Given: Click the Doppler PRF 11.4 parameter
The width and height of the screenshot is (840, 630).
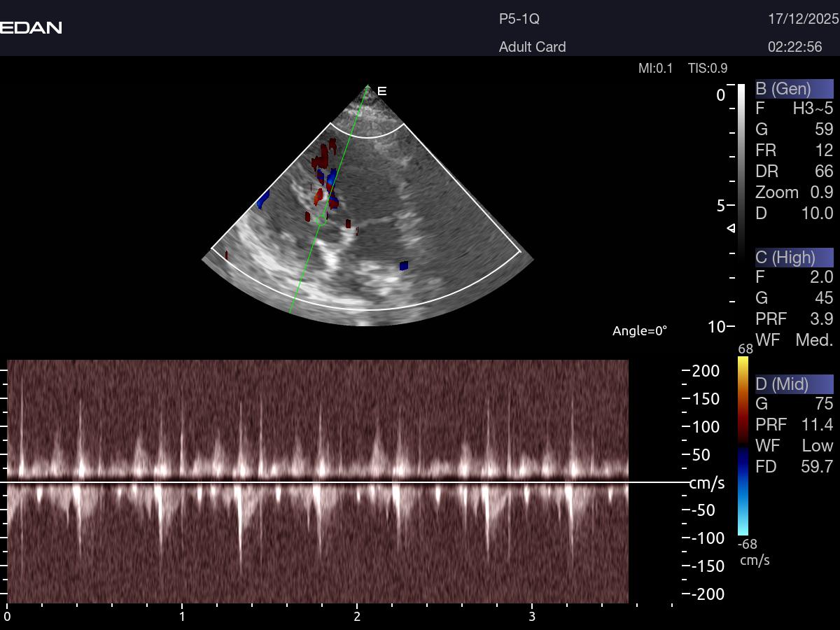Looking at the screenshot, I should tap(794, 424).
